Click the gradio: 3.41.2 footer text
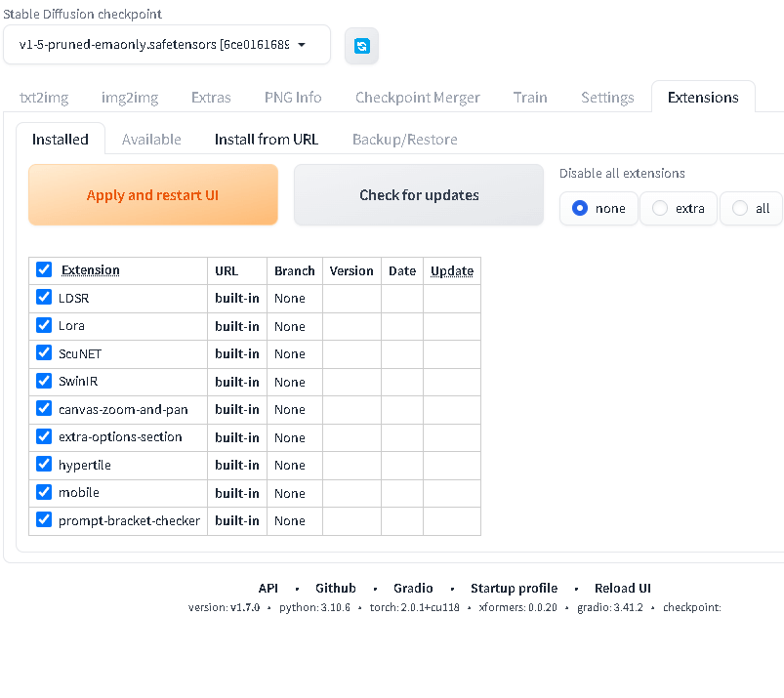Screen dimensions: 784x698 (x=610, y=607)
